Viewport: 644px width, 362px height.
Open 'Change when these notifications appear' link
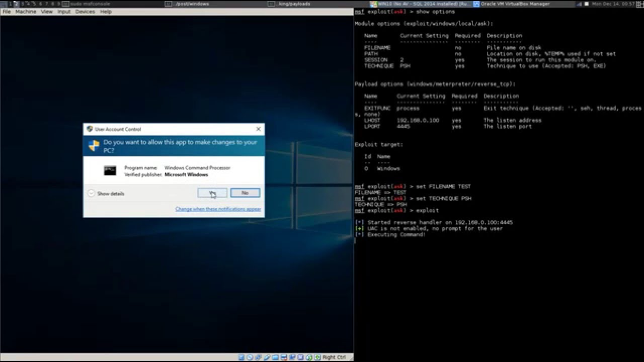point(218,209)
